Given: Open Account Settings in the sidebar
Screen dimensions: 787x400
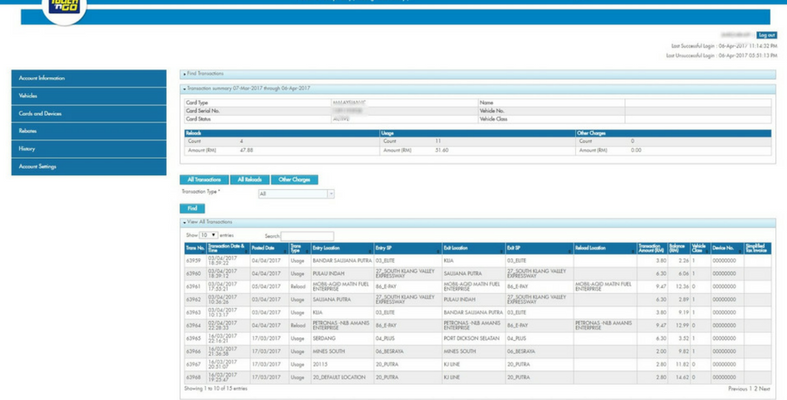Looking at the screenshot, I should pos(88,167).
